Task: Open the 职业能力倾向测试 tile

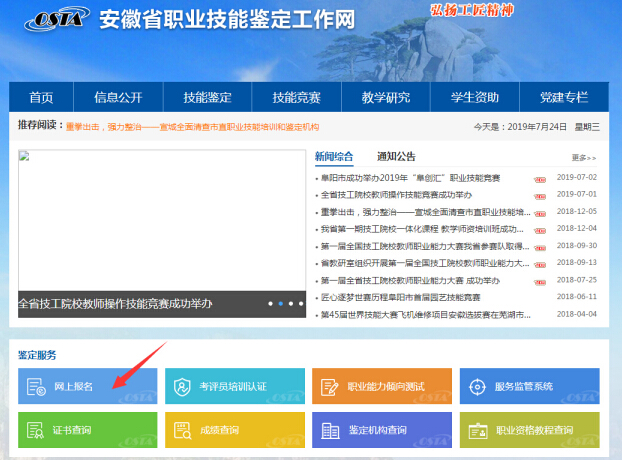Action: [382, 386]
